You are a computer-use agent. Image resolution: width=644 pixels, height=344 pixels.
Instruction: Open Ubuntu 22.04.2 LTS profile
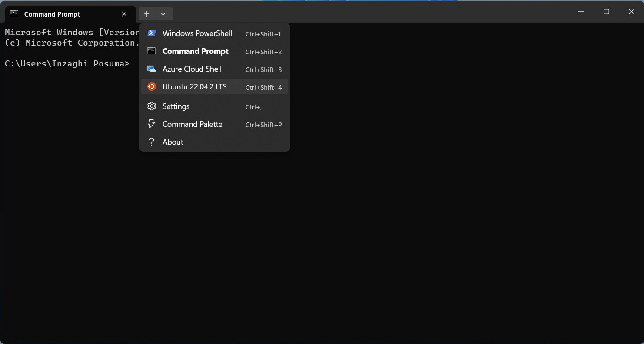[x=215, y=87]
